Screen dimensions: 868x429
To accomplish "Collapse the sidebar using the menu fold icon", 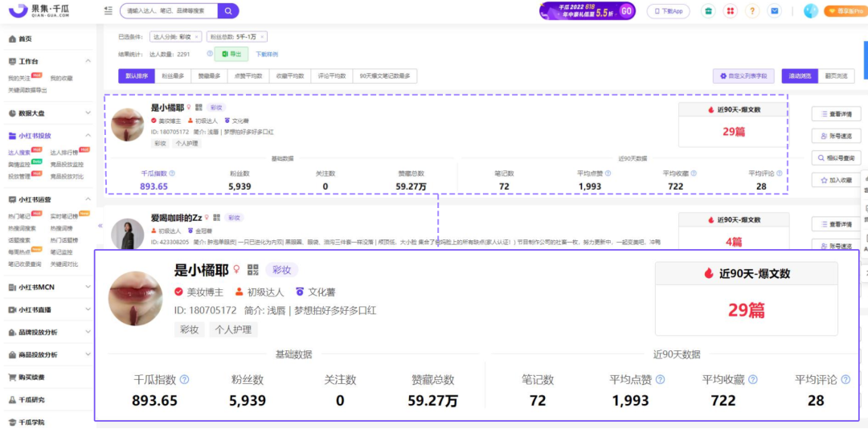I will (108, 10).
